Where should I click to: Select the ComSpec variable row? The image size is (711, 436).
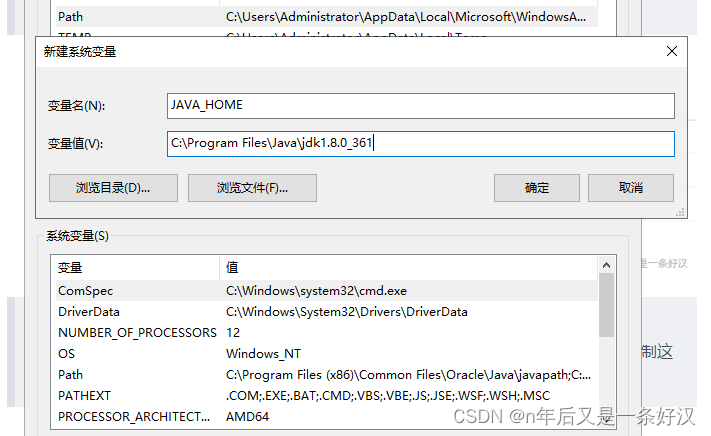pos(326,291)
